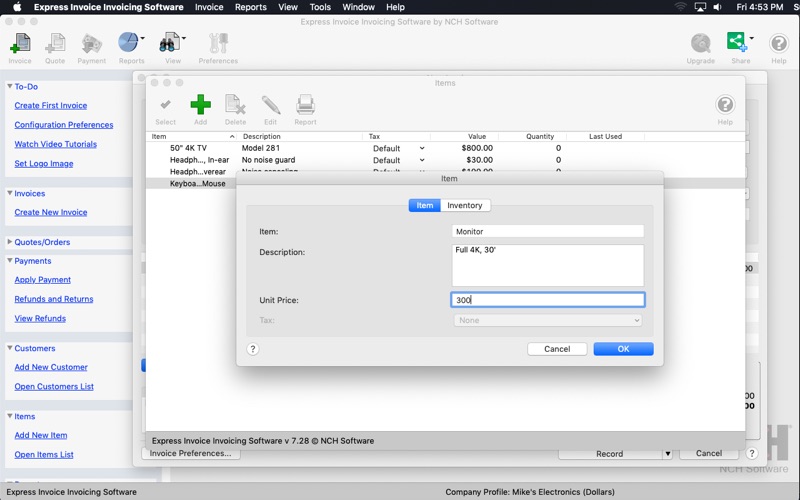The width and height of the screenshot is (800, 500).
Task: Click Help icon in Items window
Action: click(725, 105)
